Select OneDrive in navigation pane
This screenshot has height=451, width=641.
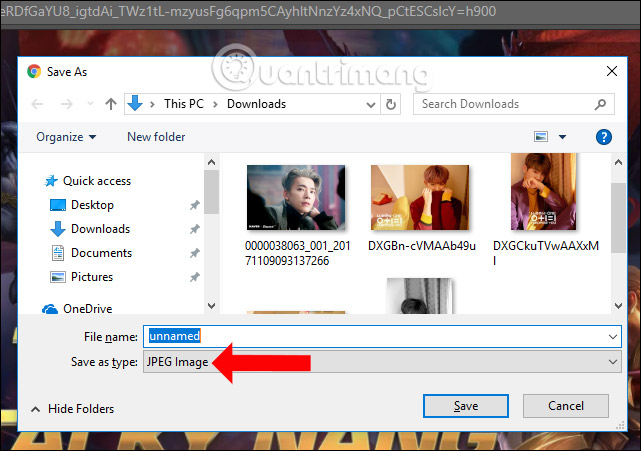(x=77, y=309)
